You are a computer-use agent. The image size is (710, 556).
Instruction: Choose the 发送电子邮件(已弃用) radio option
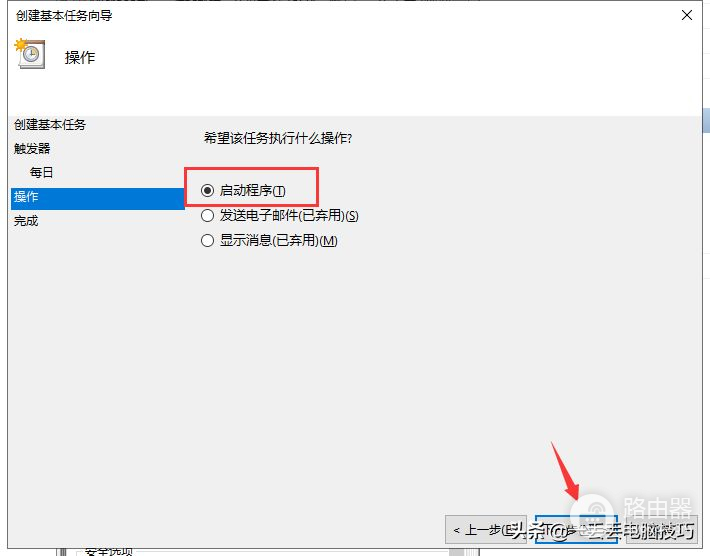pyautogui.click(x=207, y=216)
